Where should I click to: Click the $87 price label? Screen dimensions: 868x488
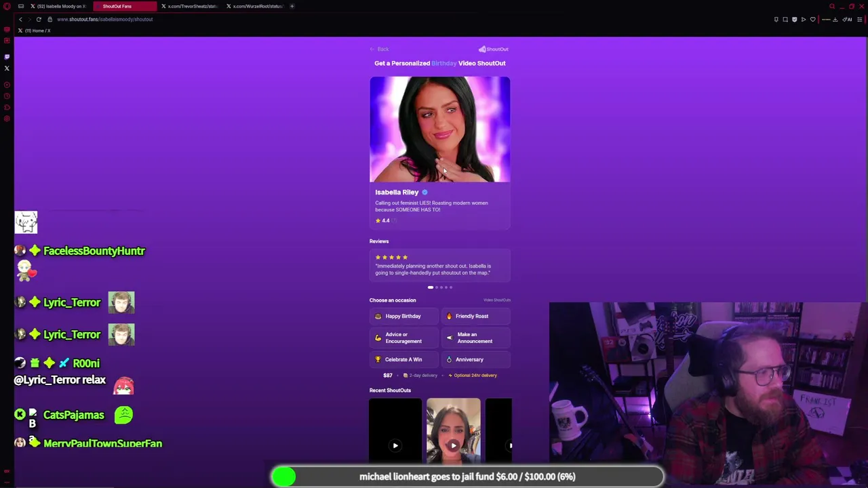[x=388, y=375]
